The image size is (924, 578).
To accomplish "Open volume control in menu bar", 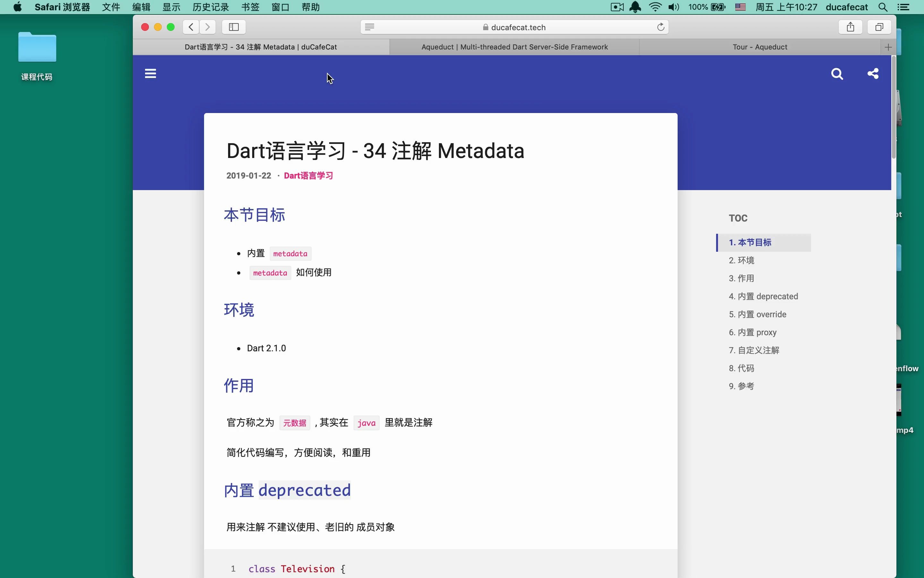I will 673,7.
